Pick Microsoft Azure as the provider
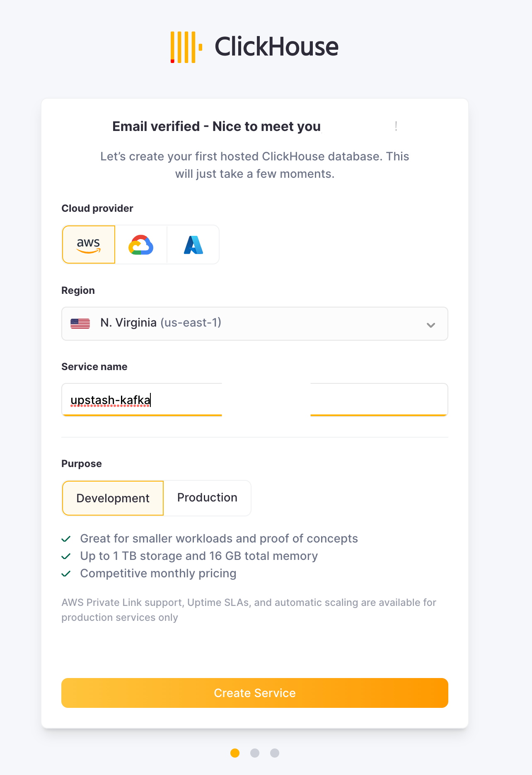 point(193,245)
